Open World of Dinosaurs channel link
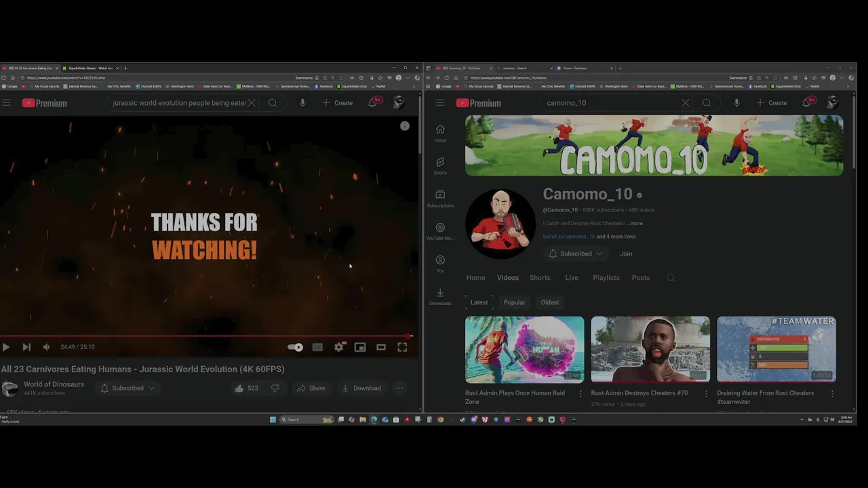This screenshot has height=488, width=868. click(54, 384)
